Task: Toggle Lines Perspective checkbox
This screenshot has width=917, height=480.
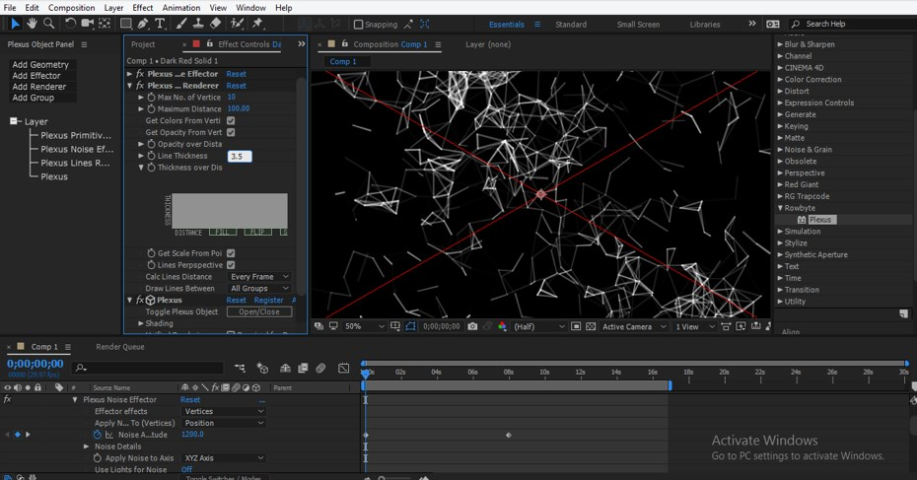Action: pos(231,265)
